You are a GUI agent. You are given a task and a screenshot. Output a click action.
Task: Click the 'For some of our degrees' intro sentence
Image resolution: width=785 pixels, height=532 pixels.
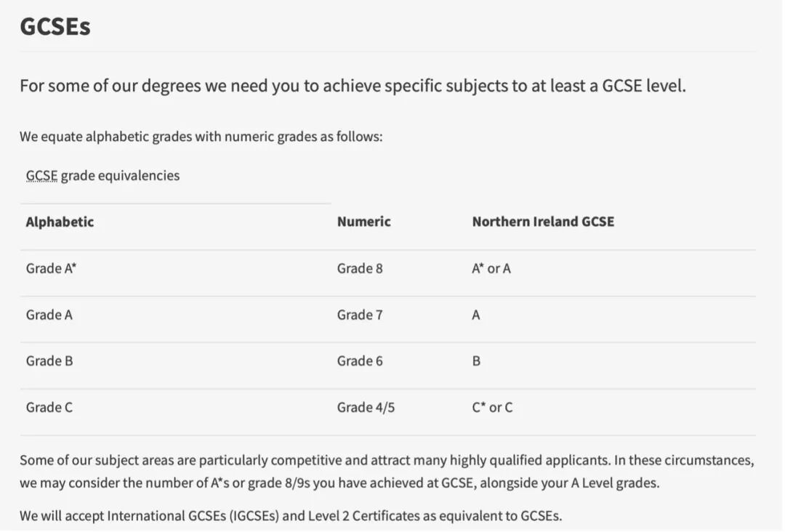[353, 86]
